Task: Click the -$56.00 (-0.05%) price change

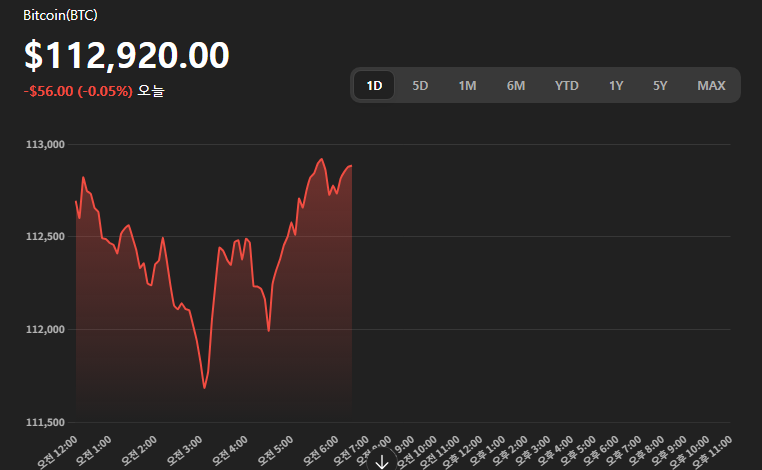Action: (x=78, y=90)
